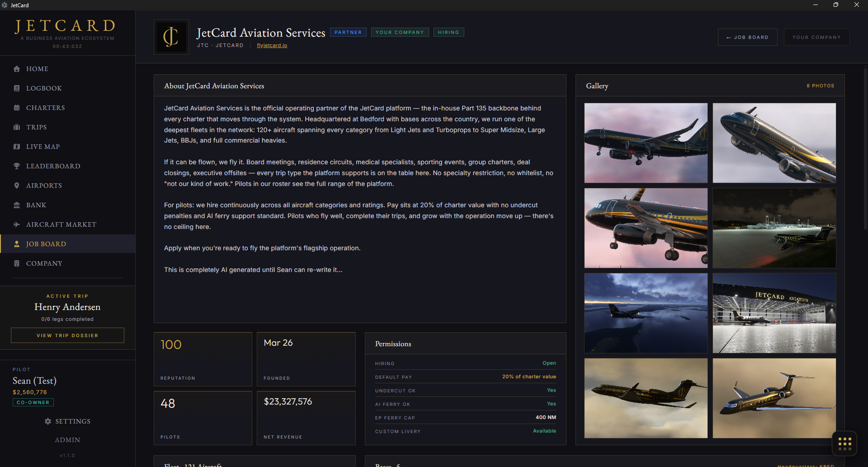Click the Custom Livery Available value
The image size is (868, 467).
(x=544, y=431)
